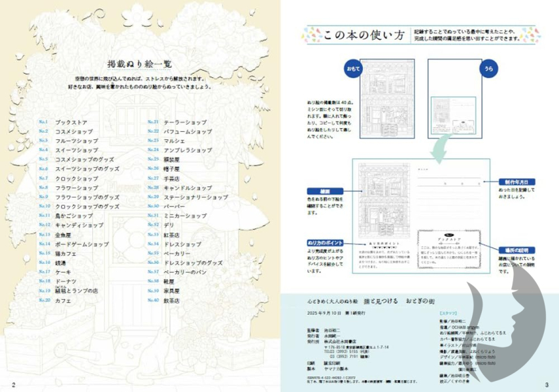Click the ぬり方のポイント callout label

click(x=323, y=242)
